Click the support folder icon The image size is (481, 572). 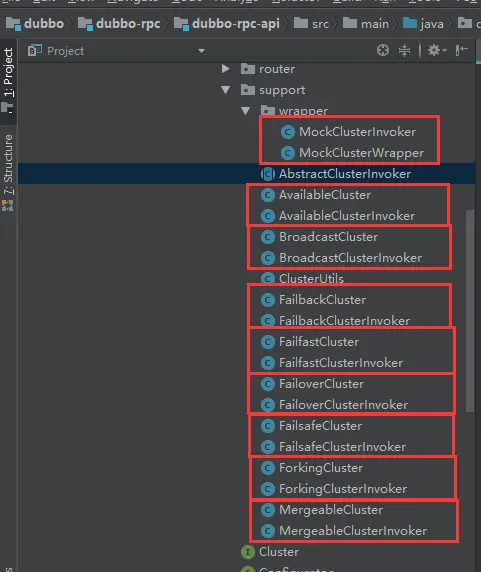pos(248,90)
